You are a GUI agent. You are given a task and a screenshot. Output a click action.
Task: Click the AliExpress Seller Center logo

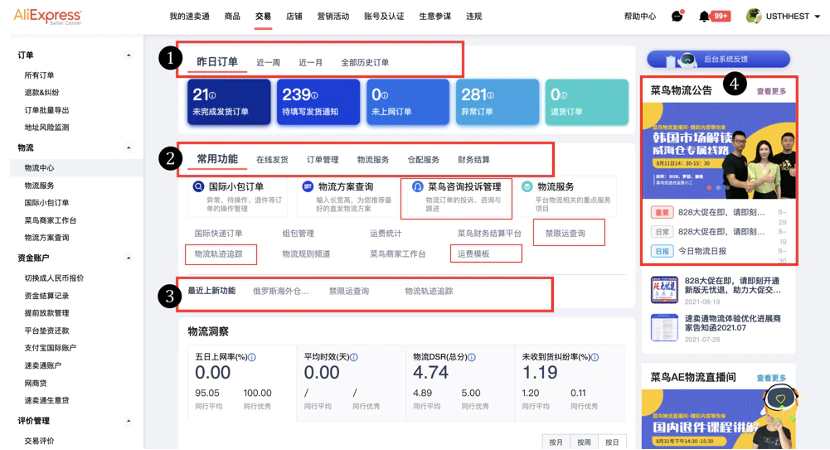[47, 16]
